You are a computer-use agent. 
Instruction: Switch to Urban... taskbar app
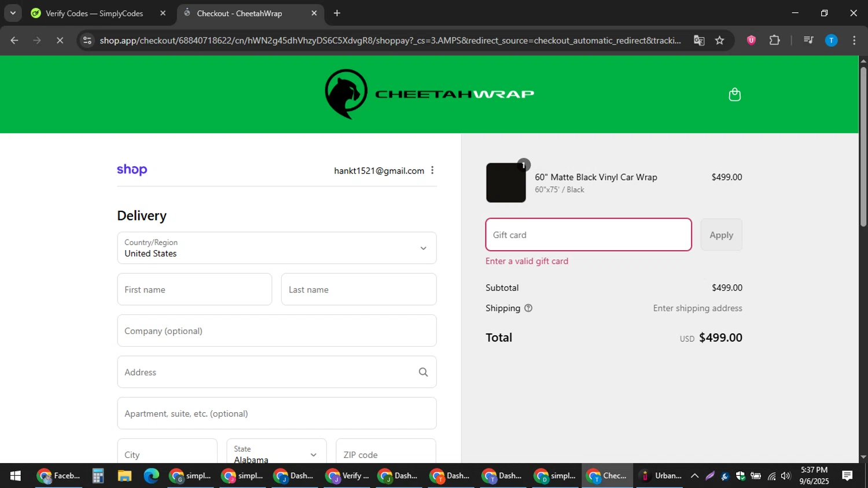(x=660, y=476)
